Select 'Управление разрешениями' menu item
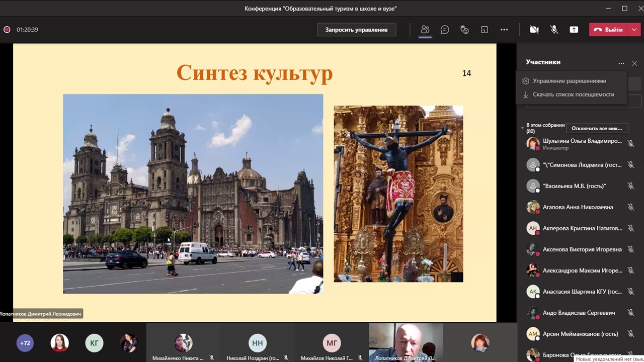The image size is (644, 362). [569, 81]
